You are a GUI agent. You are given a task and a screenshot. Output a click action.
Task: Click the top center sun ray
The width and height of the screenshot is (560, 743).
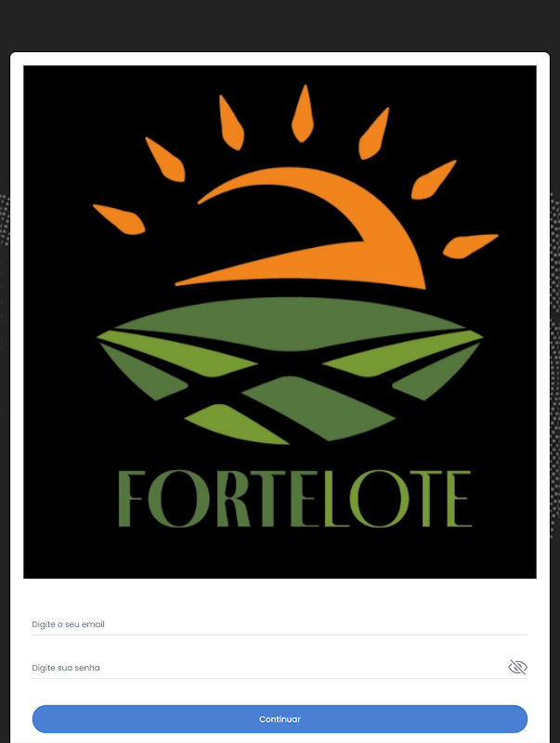tap(302, 113)
